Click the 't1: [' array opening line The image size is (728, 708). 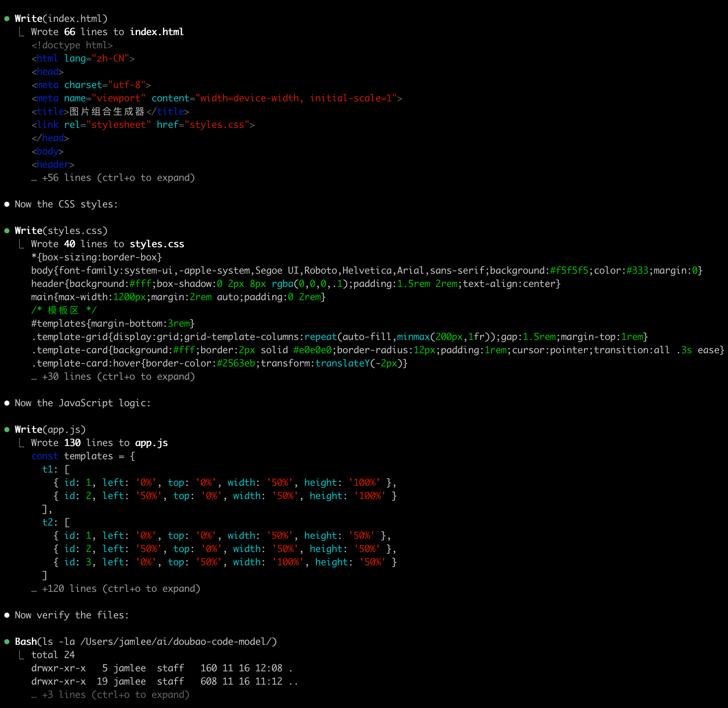tap(56, 469)
